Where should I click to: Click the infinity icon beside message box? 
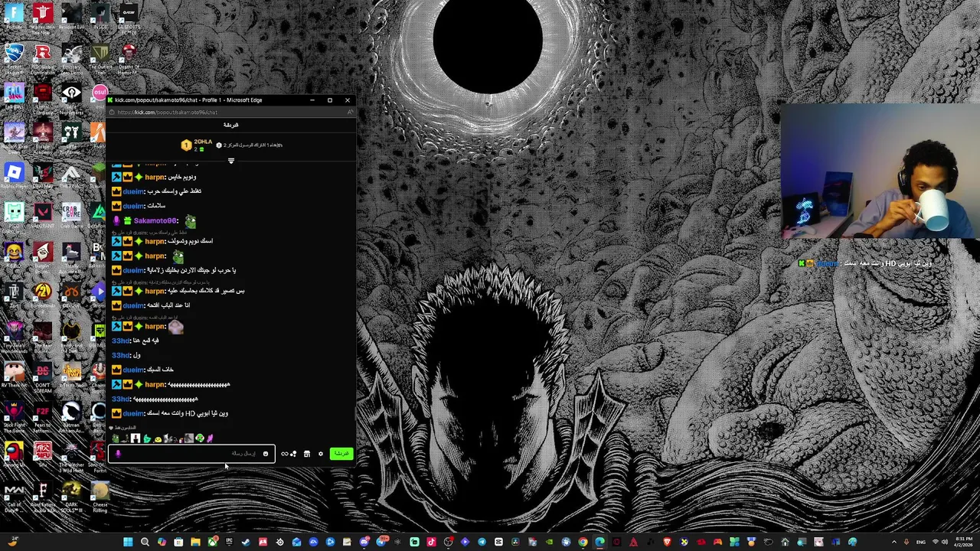pos(284,454)
